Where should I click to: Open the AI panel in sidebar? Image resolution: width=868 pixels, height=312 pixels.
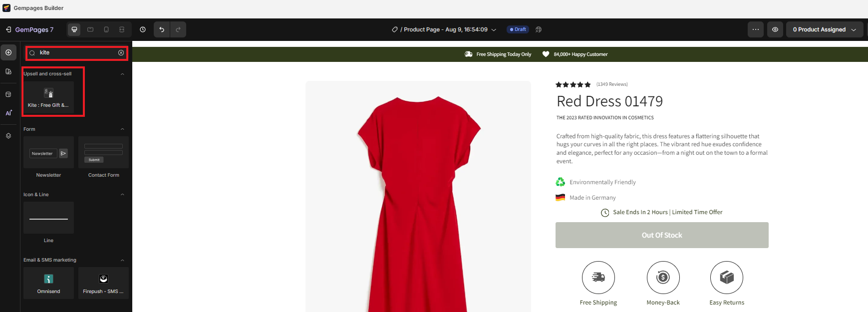(x=8, y=113)
